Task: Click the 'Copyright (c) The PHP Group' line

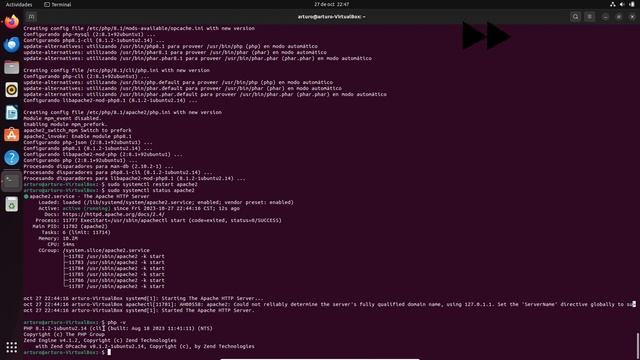Action: coord(64,334)
